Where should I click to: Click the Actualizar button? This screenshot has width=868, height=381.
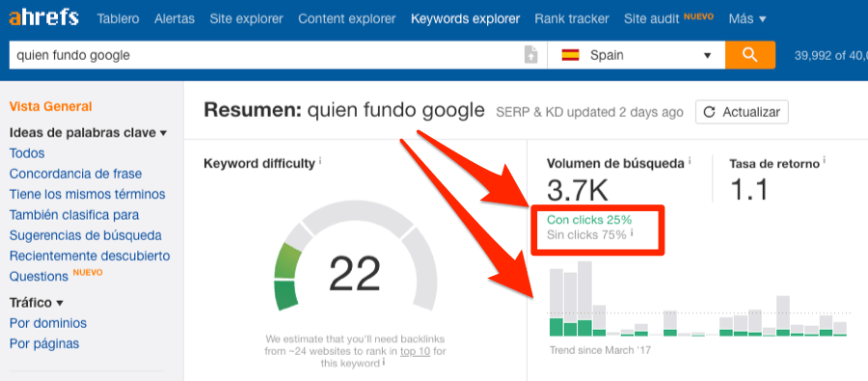coord(742,113)
